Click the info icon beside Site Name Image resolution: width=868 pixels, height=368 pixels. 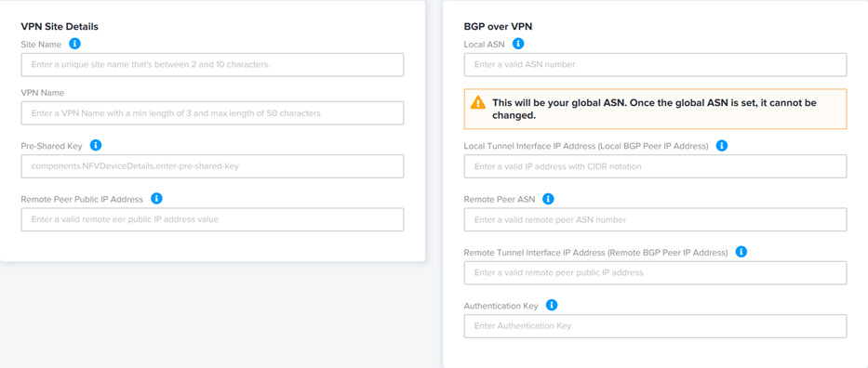point(74,44)
